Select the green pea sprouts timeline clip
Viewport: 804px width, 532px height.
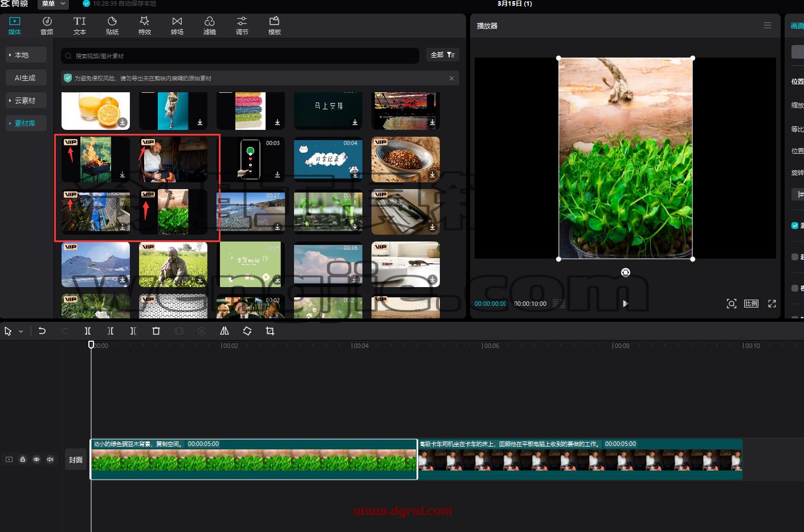(254, 459)
